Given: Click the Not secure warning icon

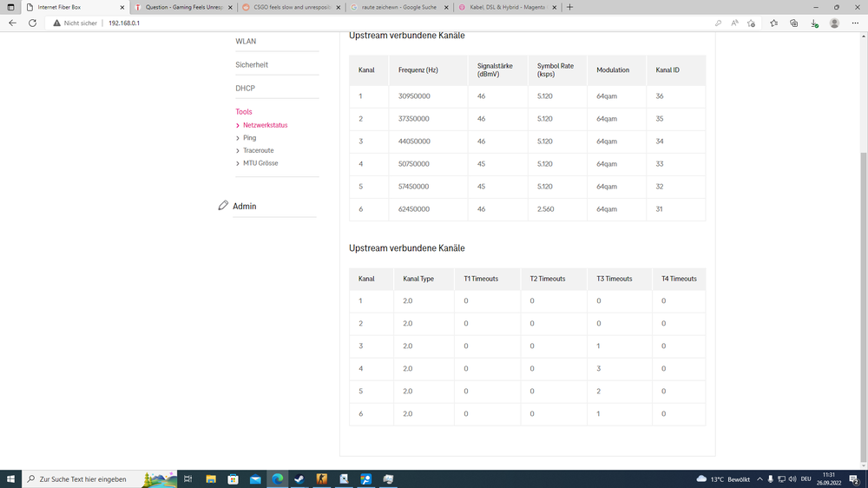Looking at the screenshot, I should (x=56, y=23).
